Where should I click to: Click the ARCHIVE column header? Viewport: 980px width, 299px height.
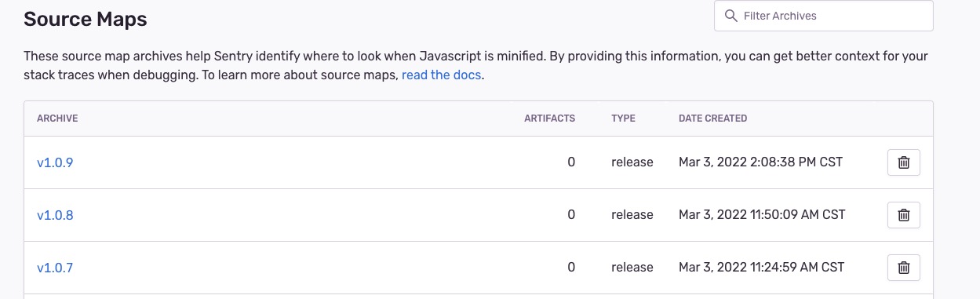57,119
